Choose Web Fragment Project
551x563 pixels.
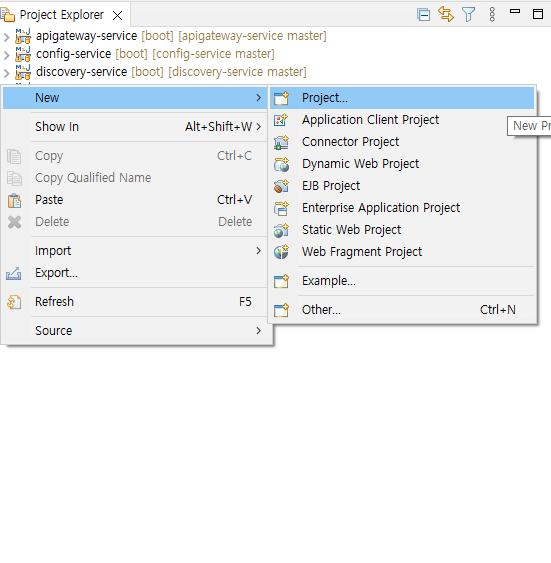coord(402,252)
